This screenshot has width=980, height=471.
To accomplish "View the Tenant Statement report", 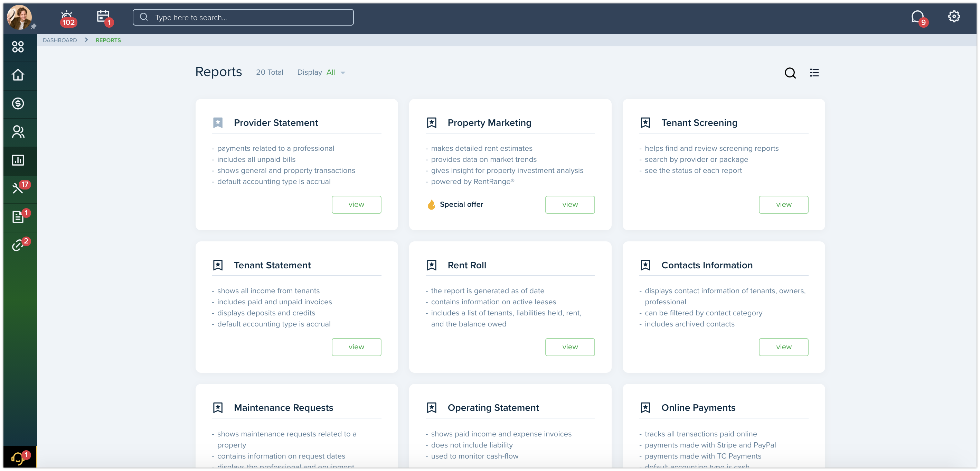I will pyautogui.click(x=357, y=347).
